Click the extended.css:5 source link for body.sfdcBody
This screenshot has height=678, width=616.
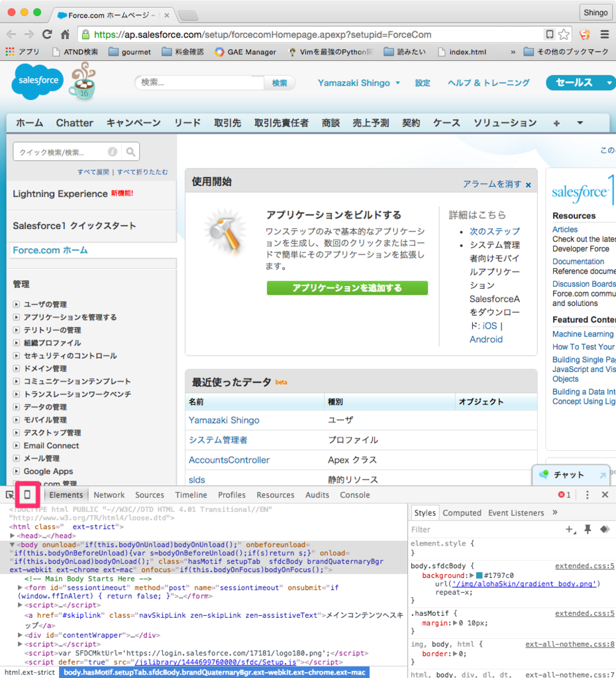click(585, 565)
